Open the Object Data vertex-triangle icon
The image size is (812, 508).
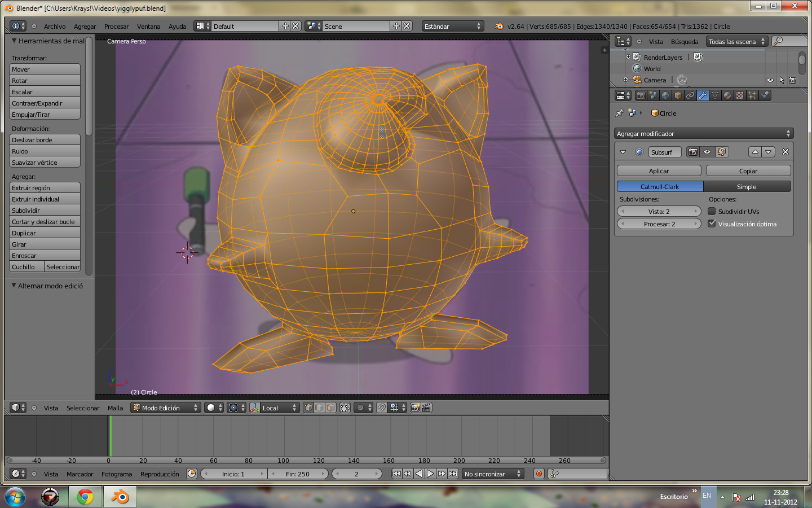(x=715, y=95)
